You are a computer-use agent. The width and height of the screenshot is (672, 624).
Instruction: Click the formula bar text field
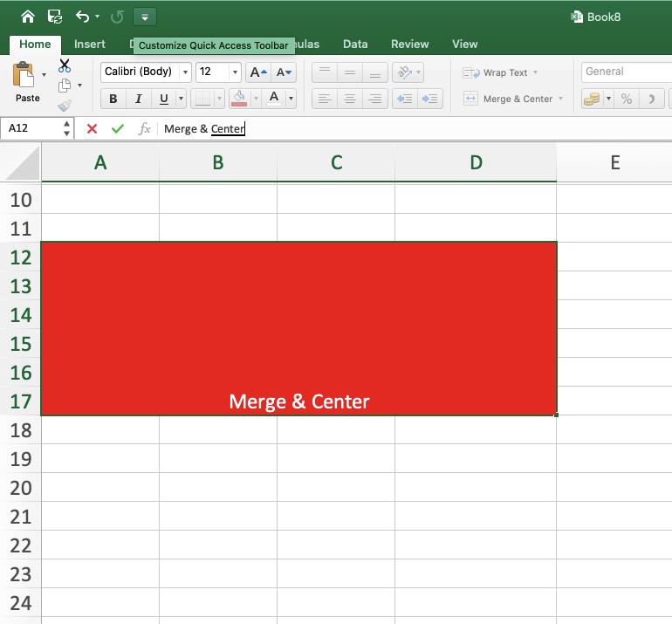point(415,128)
